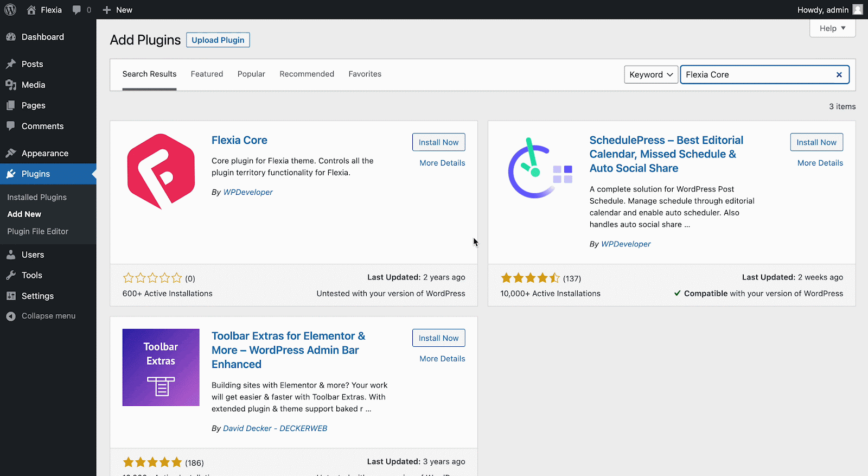Click the SchedulePress star rating (137)

(530, 278)
